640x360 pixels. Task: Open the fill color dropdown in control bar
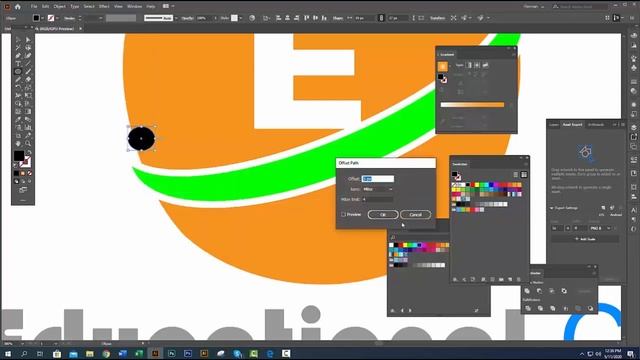pyautogui.click(x=43, y=18)
